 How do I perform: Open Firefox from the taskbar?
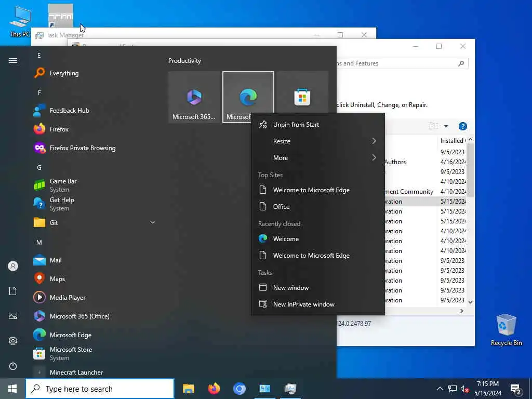214,389
